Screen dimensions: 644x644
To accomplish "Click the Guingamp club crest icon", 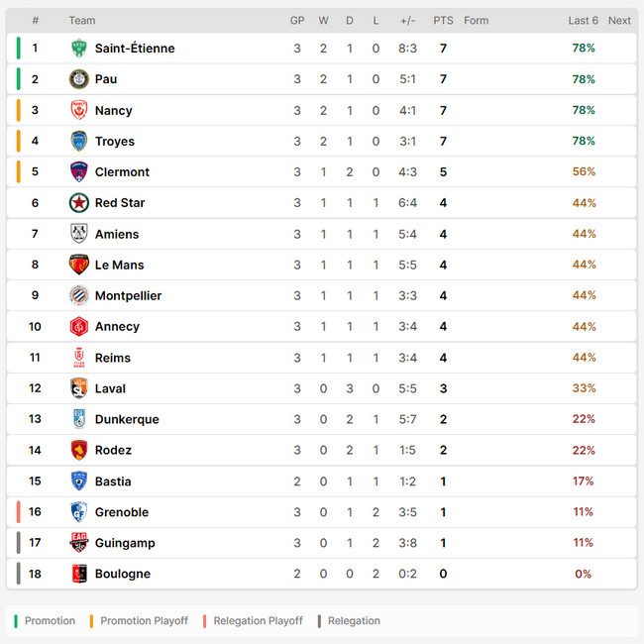I will coord(79,543).
